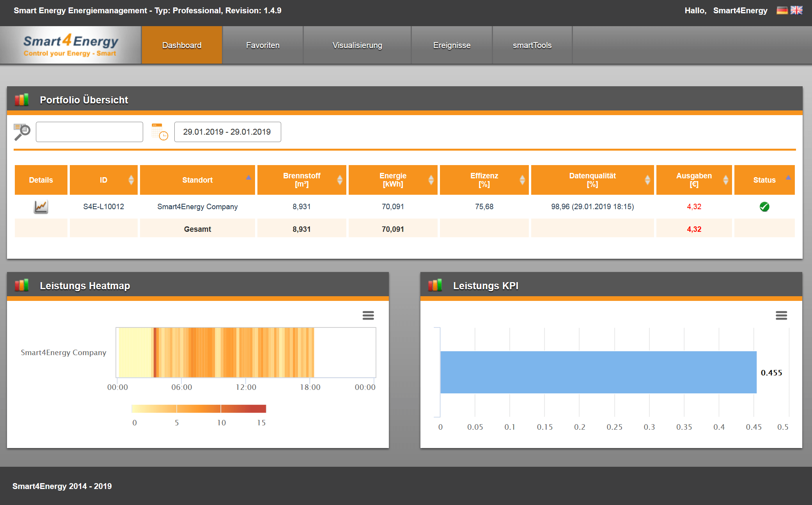Click the heatmap strip for Smart4Energy Company

coord(216,352)
